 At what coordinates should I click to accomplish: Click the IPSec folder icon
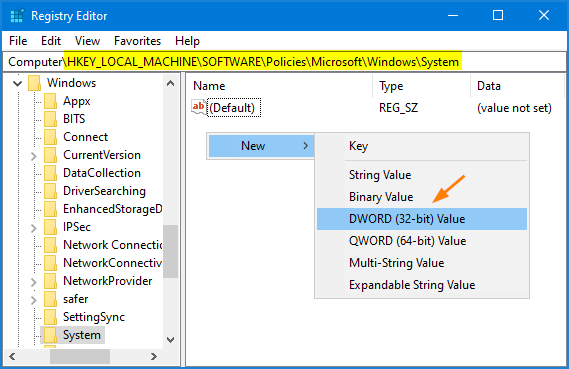coord(50,227)
